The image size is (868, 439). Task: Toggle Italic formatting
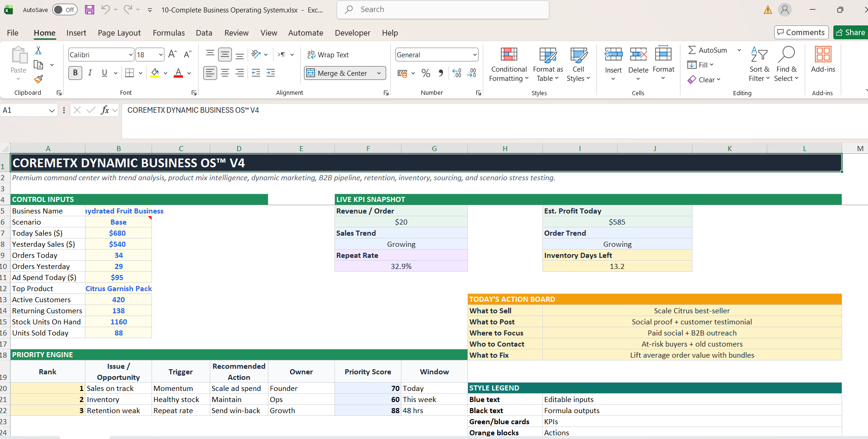pos(90,73)
